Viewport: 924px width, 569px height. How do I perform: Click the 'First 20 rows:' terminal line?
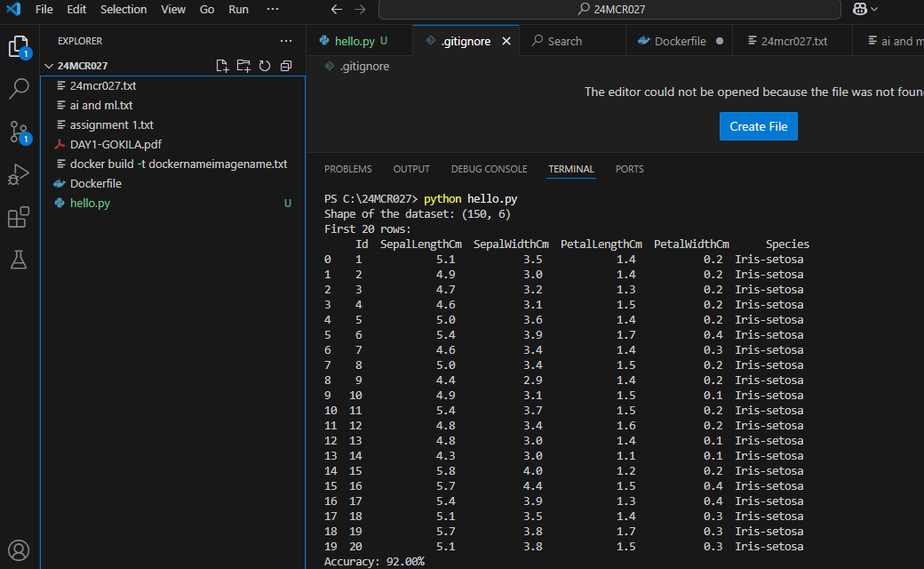[367, 228]
